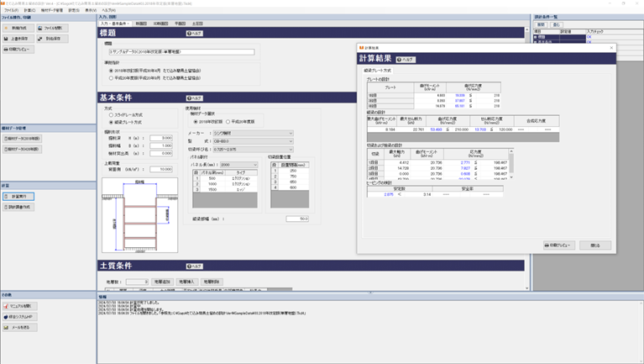Open the 機材データ管理 menu

coord(52,10)
